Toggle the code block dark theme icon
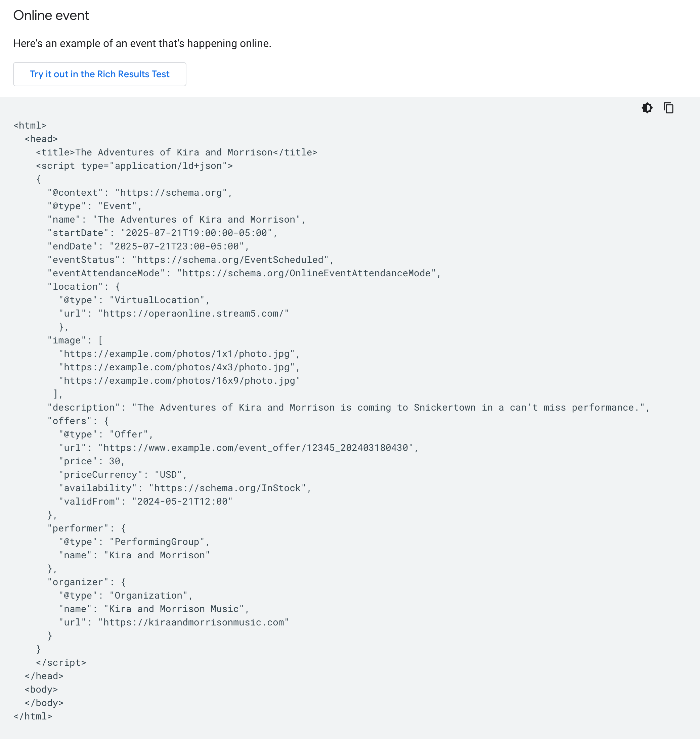The width and height of the screenshot is (700, 750). (647, 108)
